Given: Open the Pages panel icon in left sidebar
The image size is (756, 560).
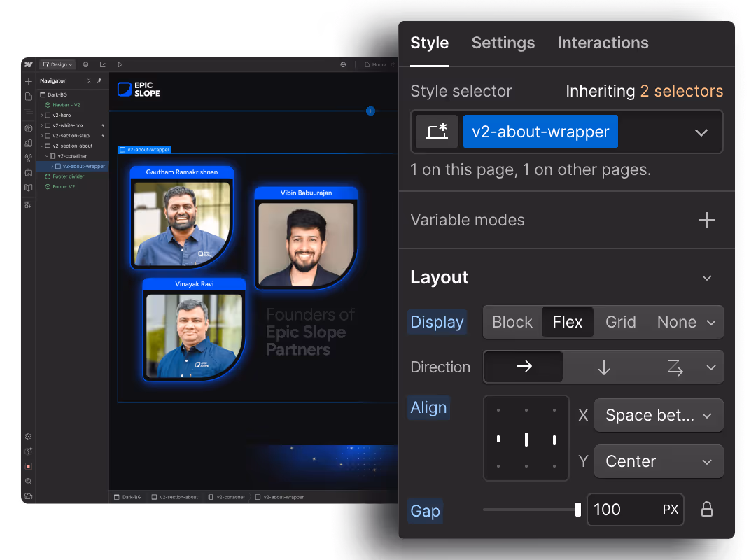Looking at the screenshot, I should pyautogui.click(x=29, y=97).
